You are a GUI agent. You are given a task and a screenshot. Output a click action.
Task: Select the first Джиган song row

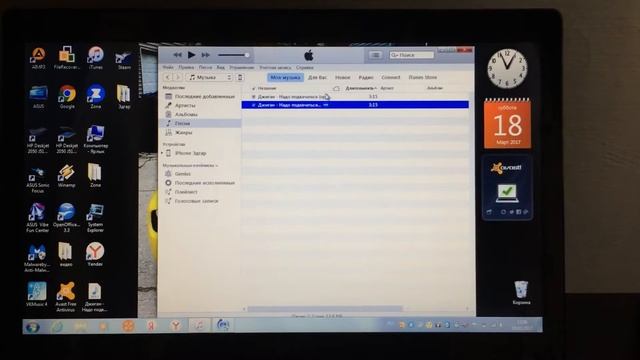coord(355,97)
